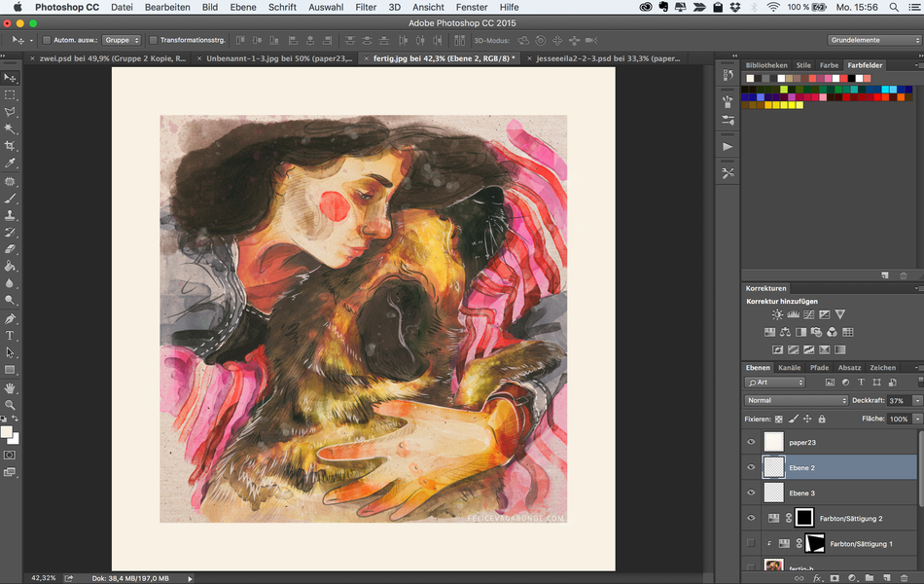The image size is (924, 584).
Task: Hide the Farbton/Sättigung 2 layer
Action: tap(751, 518)
